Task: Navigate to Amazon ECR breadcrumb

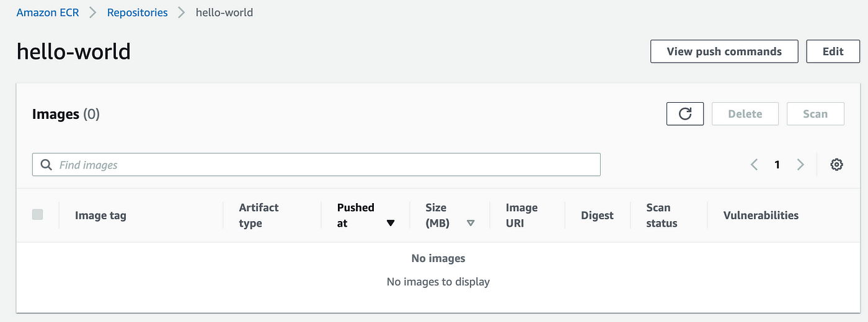Action: tap(48, 12)
